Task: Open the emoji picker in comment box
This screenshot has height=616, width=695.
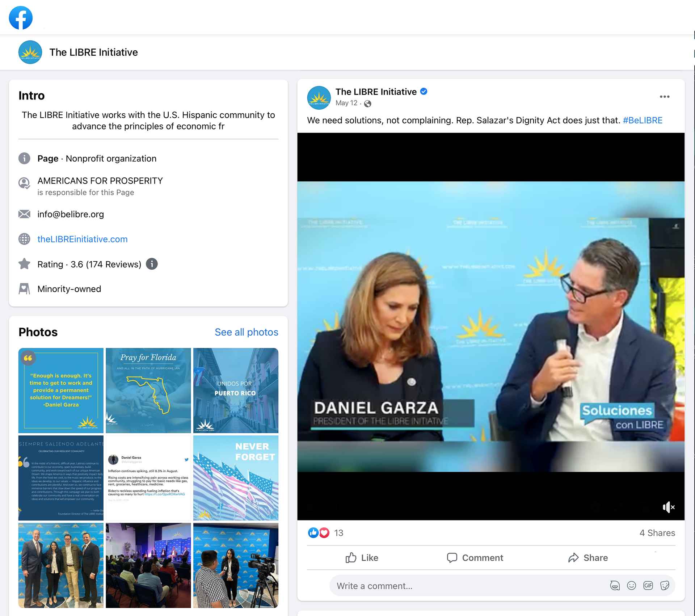Action: click(x=631, y=586)
